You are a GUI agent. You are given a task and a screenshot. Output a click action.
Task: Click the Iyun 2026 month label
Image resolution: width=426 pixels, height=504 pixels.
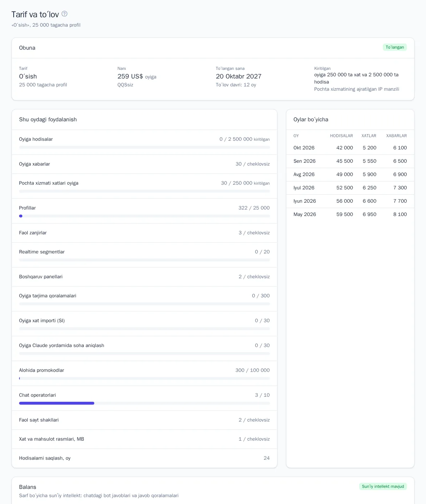coord(305,201)
